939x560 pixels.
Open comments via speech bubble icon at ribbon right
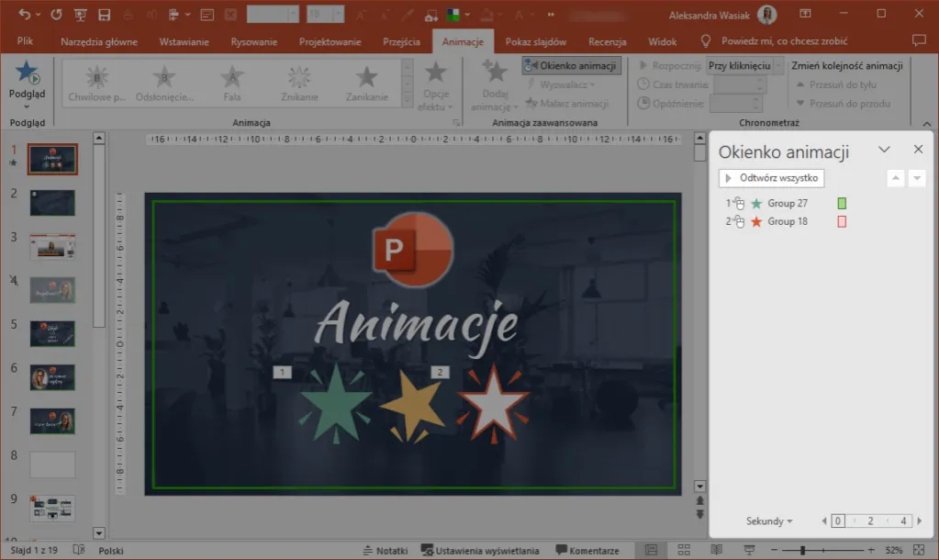(919, 40)
